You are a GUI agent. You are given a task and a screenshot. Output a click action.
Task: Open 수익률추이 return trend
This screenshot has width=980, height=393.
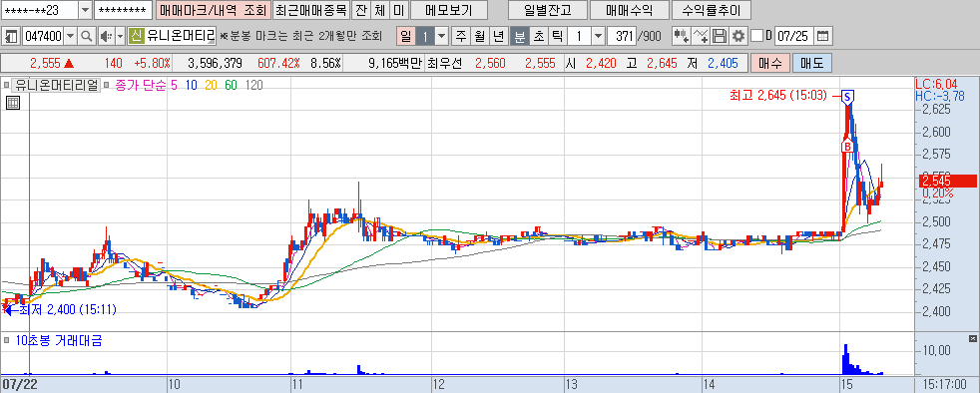coord(711,11)
